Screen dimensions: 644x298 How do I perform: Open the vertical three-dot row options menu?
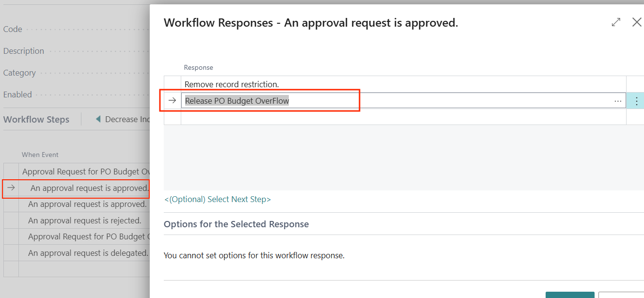point(636,101)
